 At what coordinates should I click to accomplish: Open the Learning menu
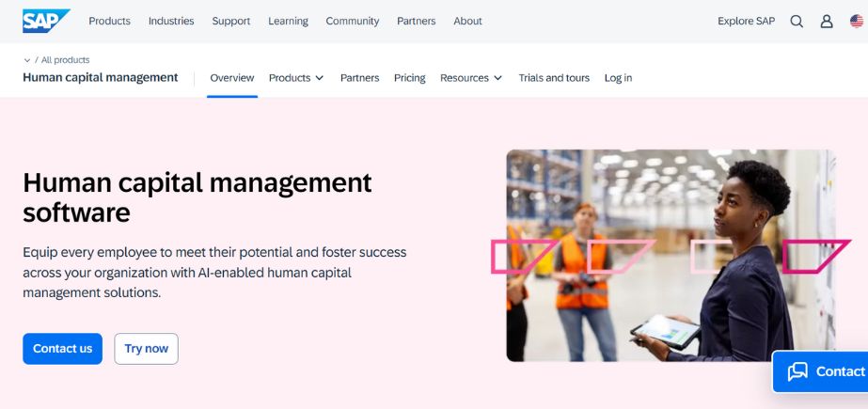[x=288, y=21]
